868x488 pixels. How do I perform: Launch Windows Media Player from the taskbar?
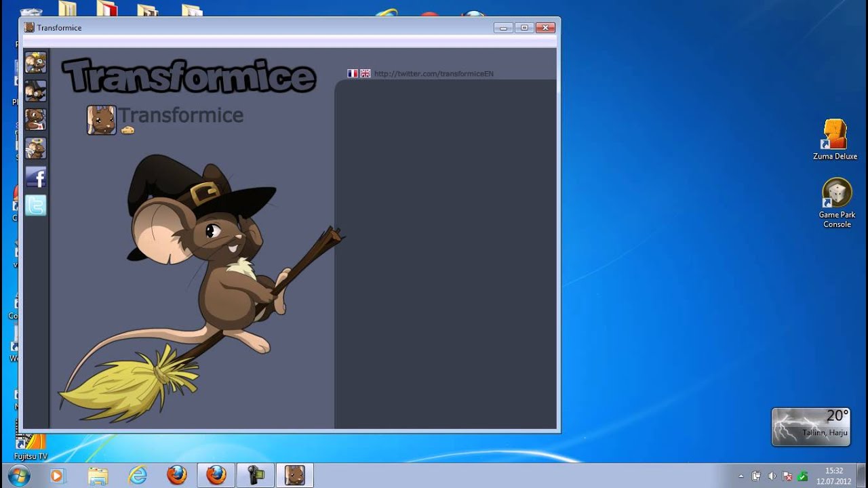[57, 476]
